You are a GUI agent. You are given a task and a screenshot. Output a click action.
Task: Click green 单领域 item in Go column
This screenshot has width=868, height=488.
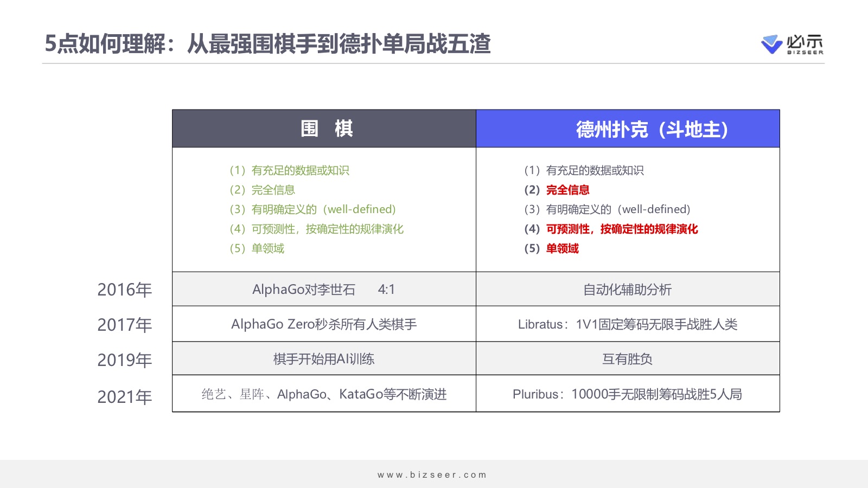coord(267,249)
